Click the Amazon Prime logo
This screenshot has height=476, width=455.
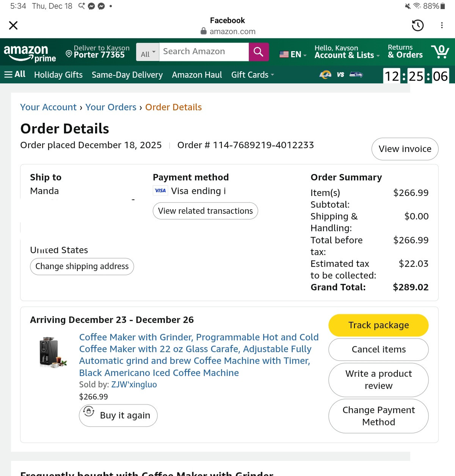30,53
